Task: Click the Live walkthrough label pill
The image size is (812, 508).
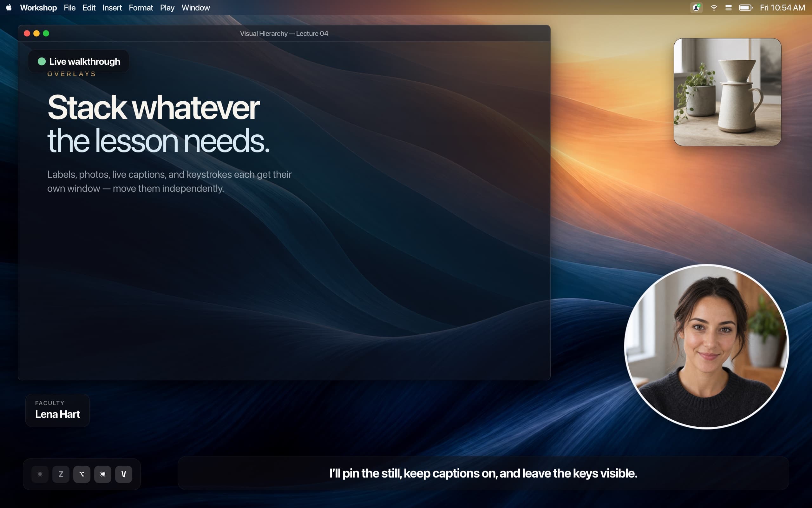Action: (x=79, y=62)
